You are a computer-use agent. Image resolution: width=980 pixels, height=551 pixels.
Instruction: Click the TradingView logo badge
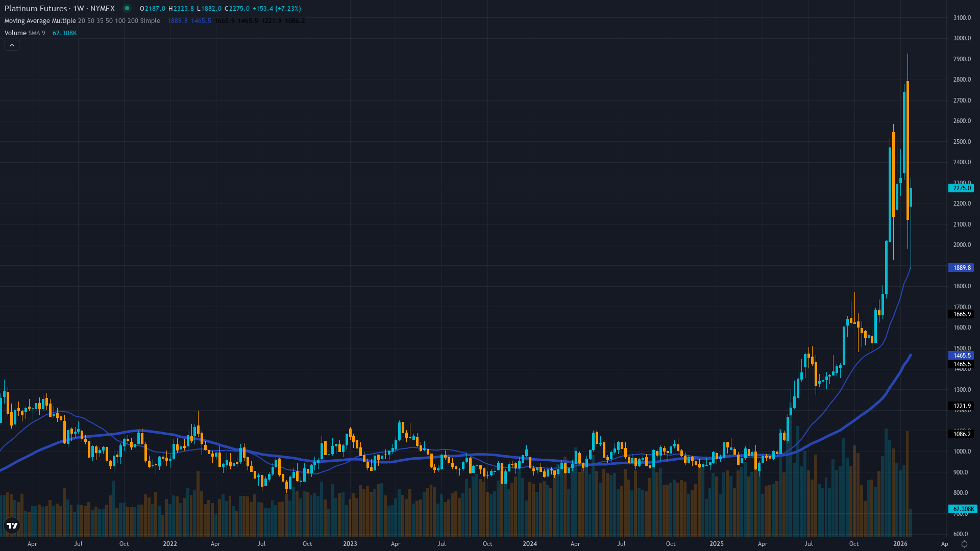pyautogui.click(x=12, y=525)
